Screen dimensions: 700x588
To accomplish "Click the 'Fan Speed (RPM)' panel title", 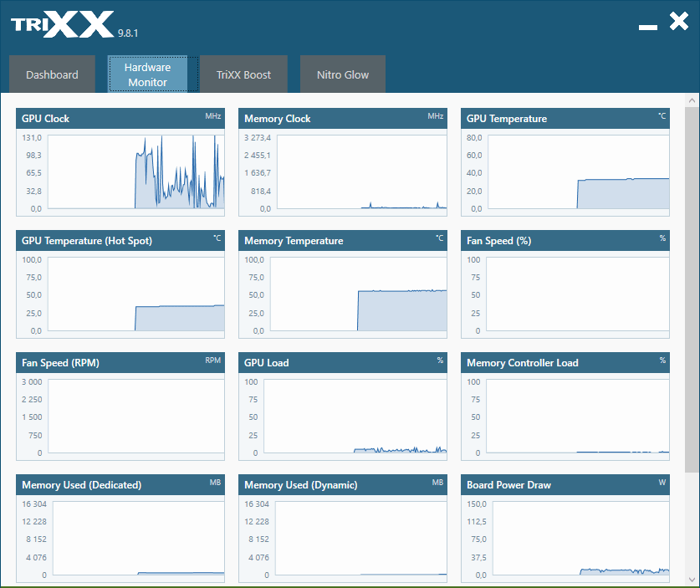I will pos(60,363).
